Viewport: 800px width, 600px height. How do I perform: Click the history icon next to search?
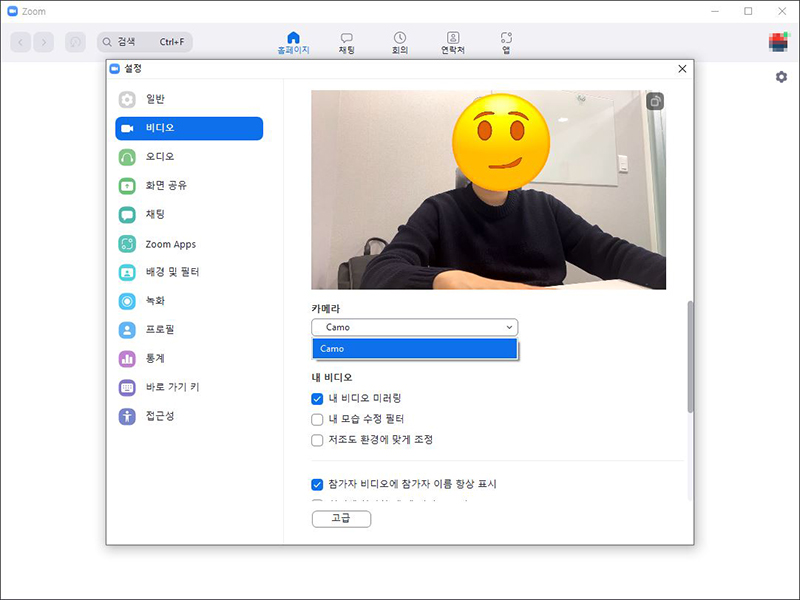(x=76, y=42)
